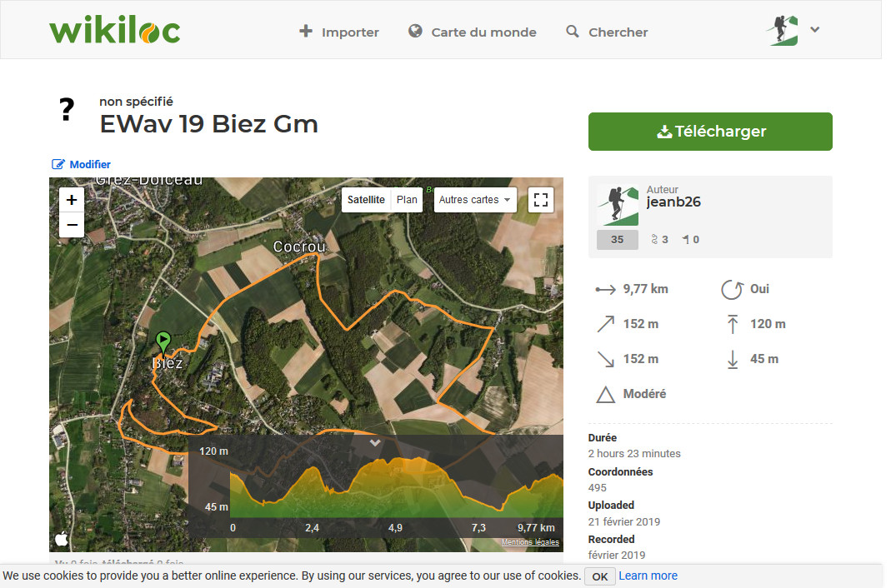Click the Apple Maps logo on map

tap(62, 538)
